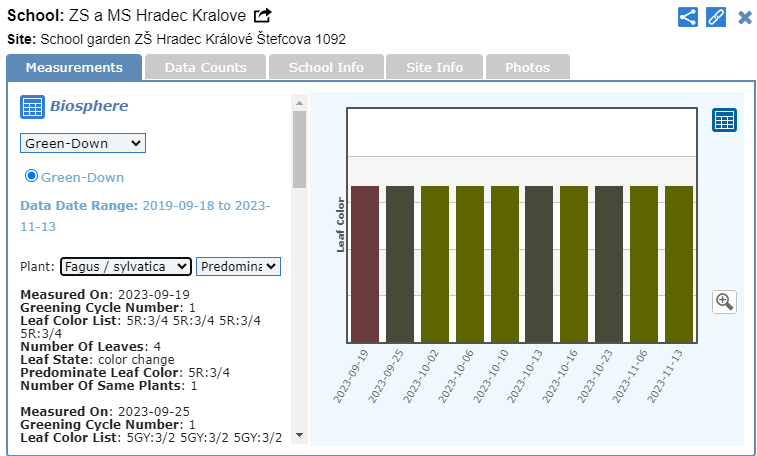
Task: Expand the Predominate color dropdown
Action: click(238, 266)
